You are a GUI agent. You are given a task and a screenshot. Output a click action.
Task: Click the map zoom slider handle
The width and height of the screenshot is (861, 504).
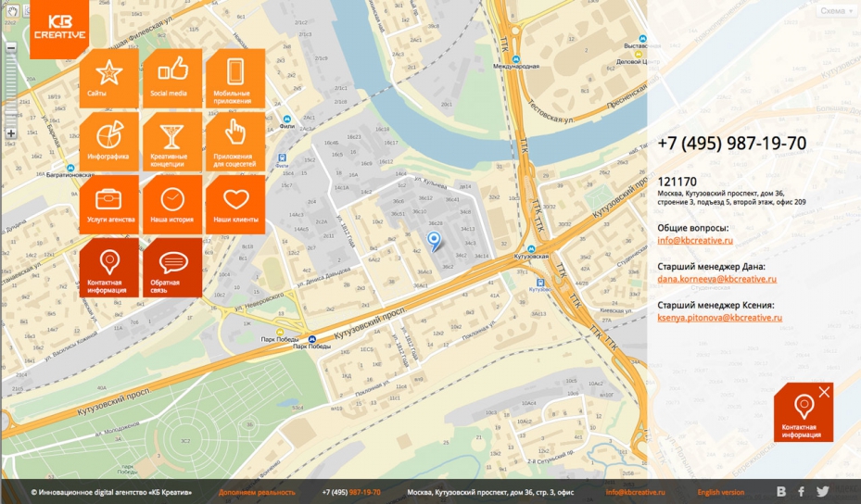click(11, 113)
